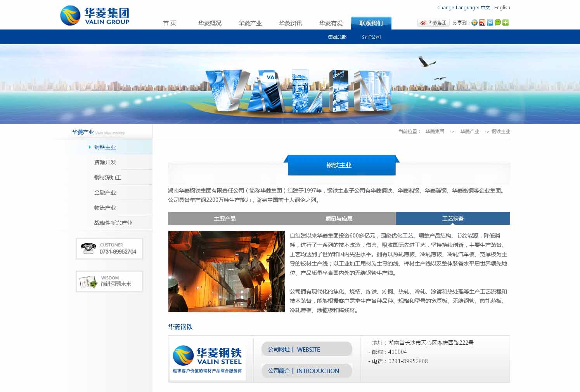This screenshot has width=580, height=392.
Task: Click the customer phone number 0731-89952704
Action: click(x=118, y=252)
